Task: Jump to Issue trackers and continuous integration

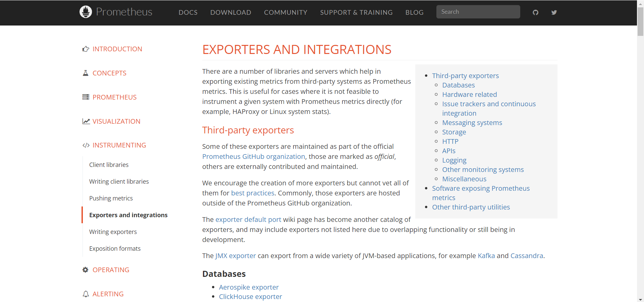Action: [489, 109]
